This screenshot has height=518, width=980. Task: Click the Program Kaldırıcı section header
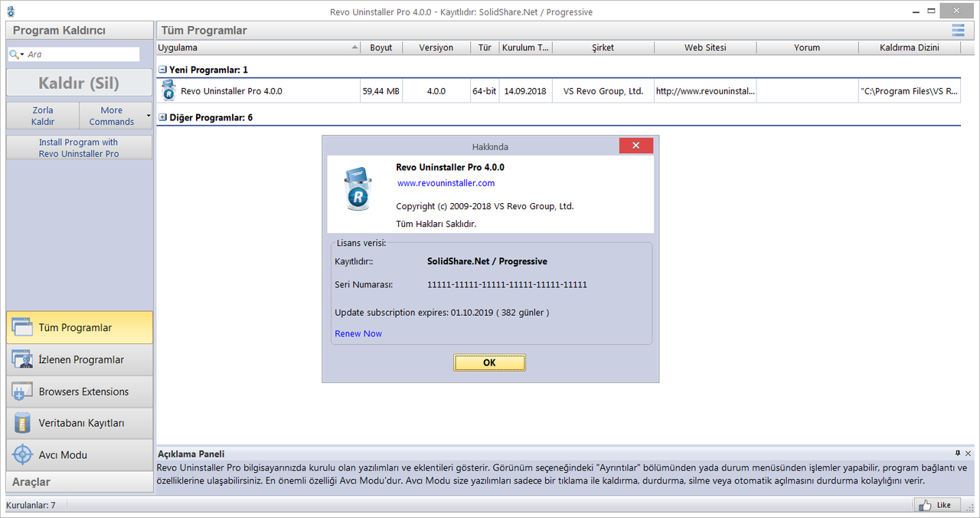tap(79, 31)
